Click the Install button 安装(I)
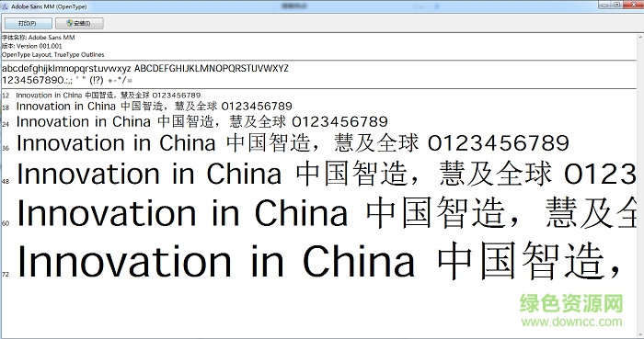 point(79,23)
